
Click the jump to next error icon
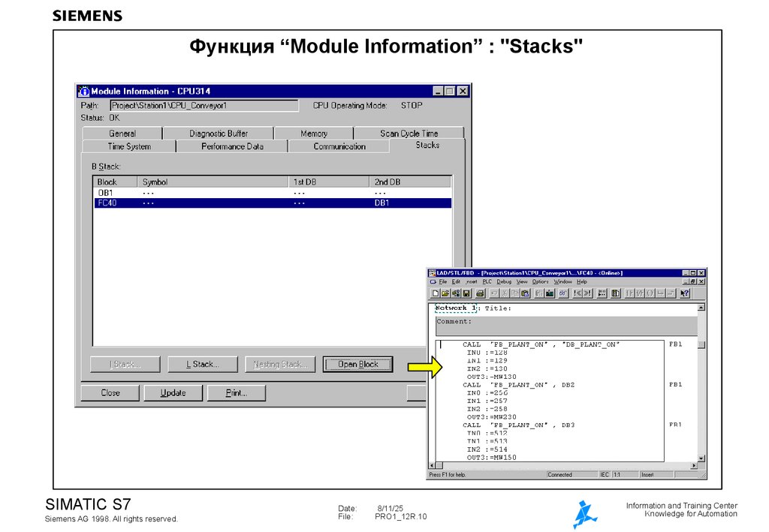coord(587,293)
